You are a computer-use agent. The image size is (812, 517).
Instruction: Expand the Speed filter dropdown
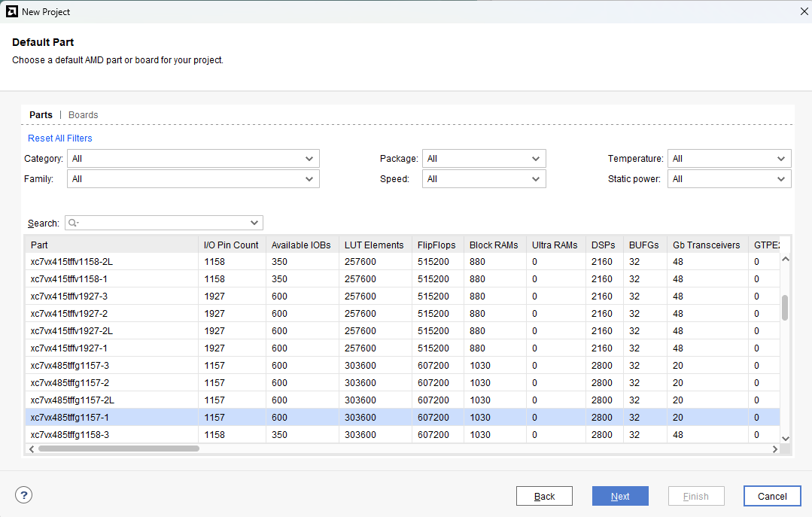pos(483,179)
